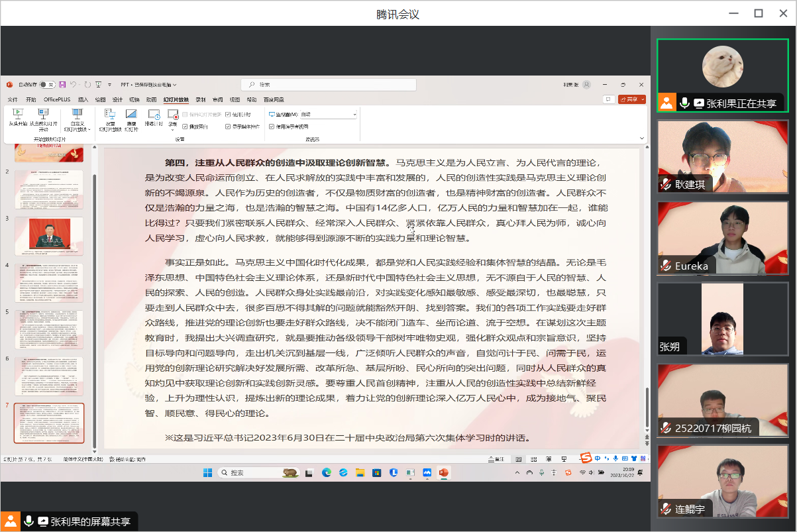
Task: Click the orange 共享 share button
Action: (x=631, y=99)
